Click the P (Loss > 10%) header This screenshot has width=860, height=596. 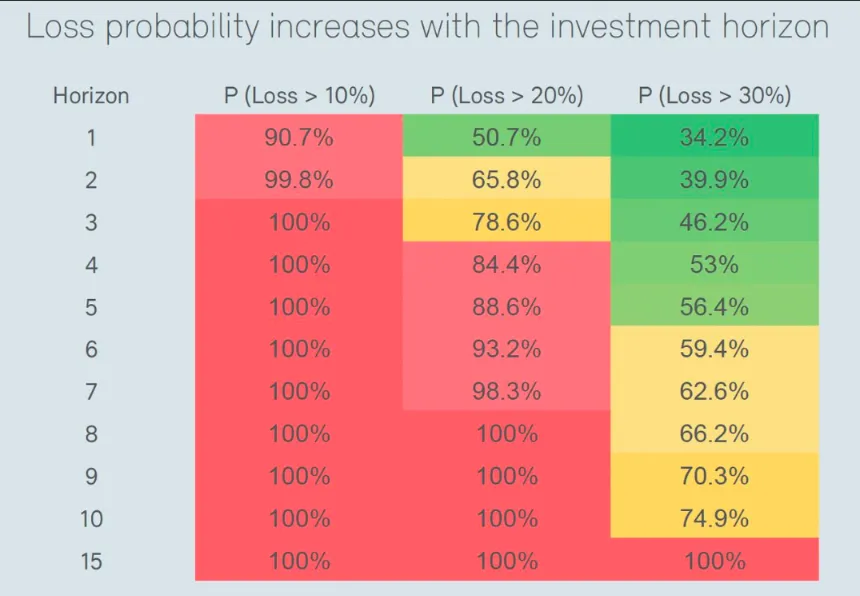pyautogui.click(x=299, y=97)
